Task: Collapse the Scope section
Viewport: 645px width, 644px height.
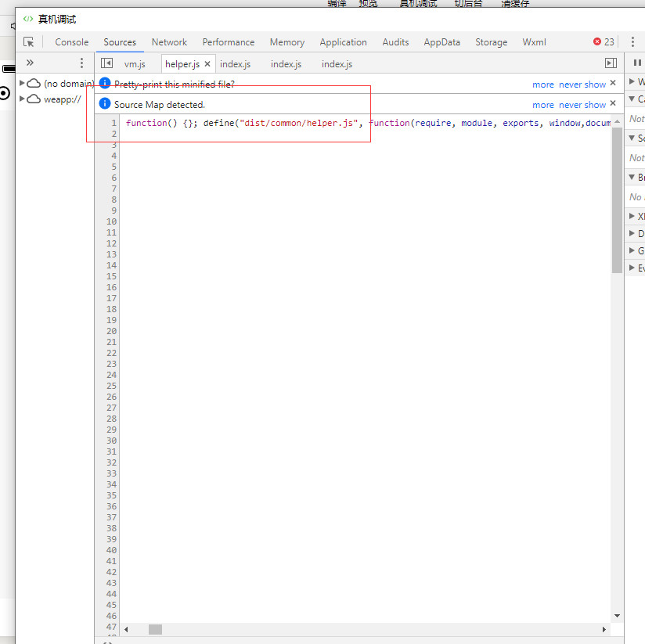Action: (x=632, y=138)
